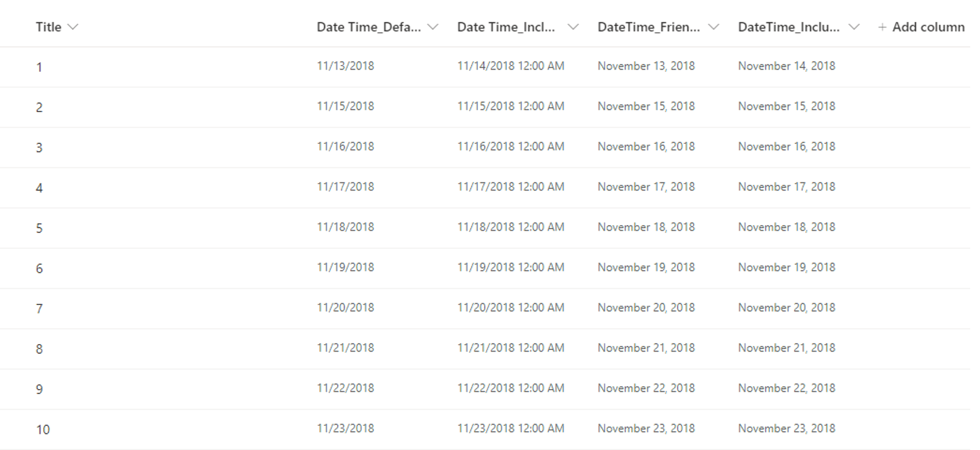Click the November 14, 2018 cell
The image size is (980, 450).
[x=786, y=66]
